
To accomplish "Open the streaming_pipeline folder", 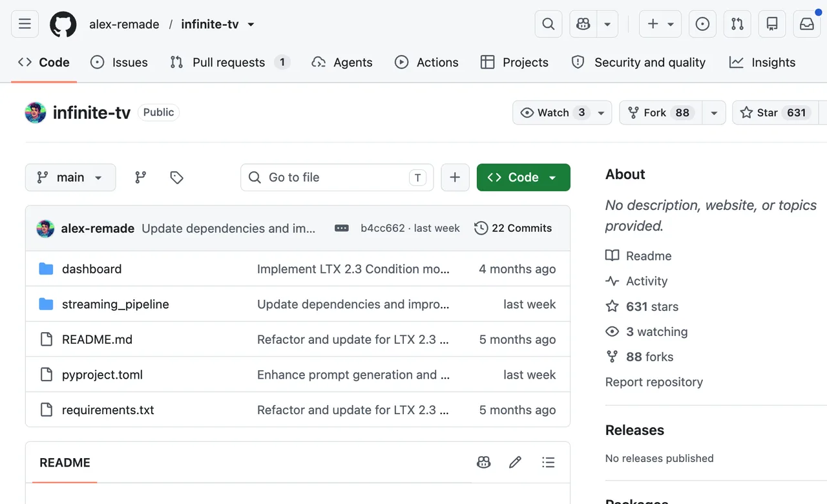I will coord(115,304).
